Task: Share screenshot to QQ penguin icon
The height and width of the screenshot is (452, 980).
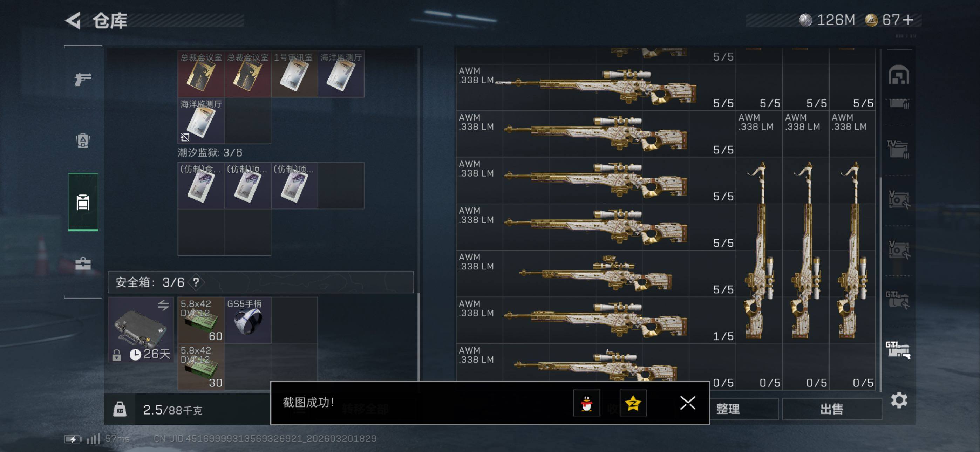Action: (x=586, y=403)
